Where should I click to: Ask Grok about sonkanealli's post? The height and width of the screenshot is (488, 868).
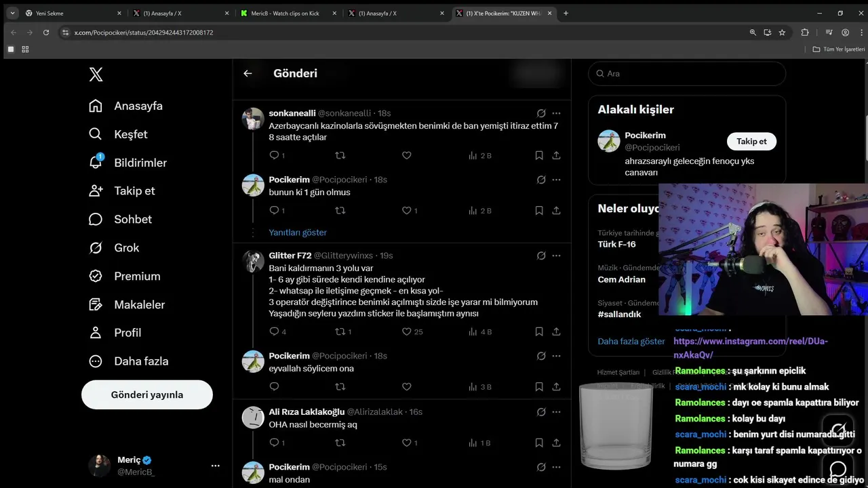point(541,113)
